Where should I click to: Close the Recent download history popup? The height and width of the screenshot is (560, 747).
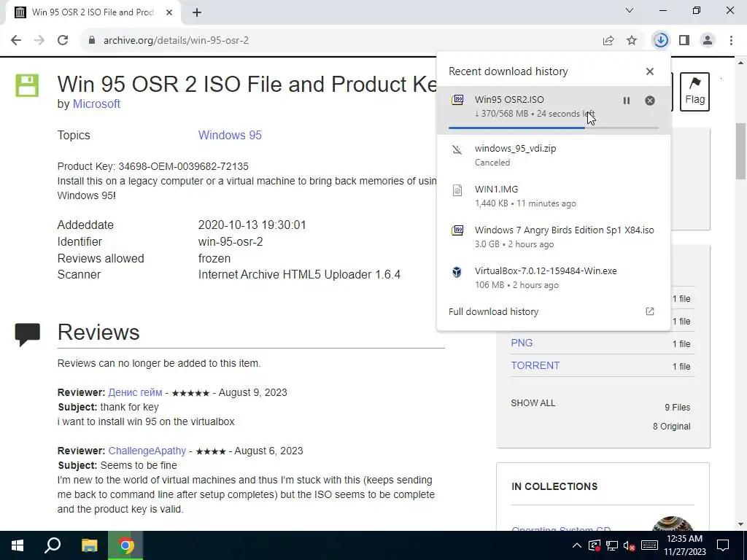click(x=650, y=71)
